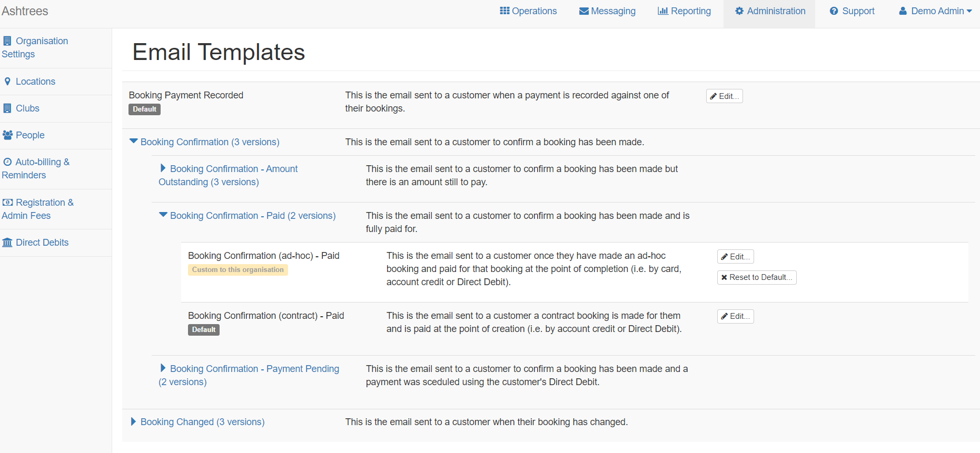
Task: Click the Reporting bar chart icon
Action: (x=662, y=11)
